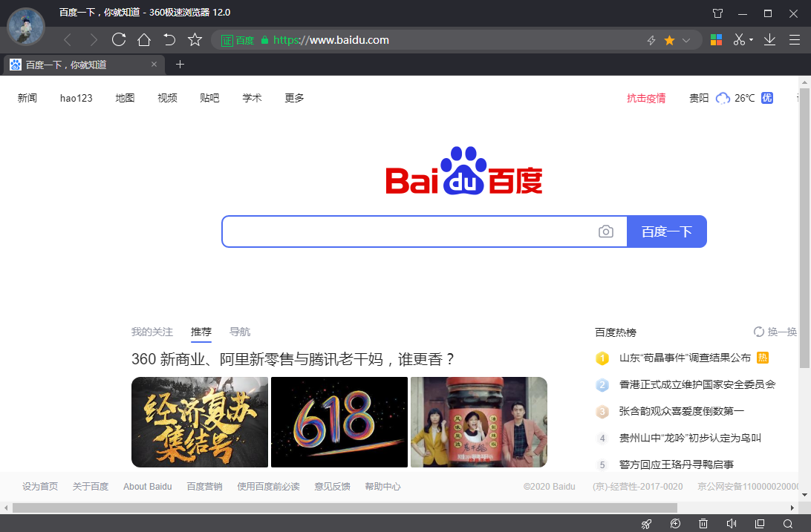The width and height of the screenshot is (811, 532).
Task: Search by image with the camera icon
Action: pos(606,231)
